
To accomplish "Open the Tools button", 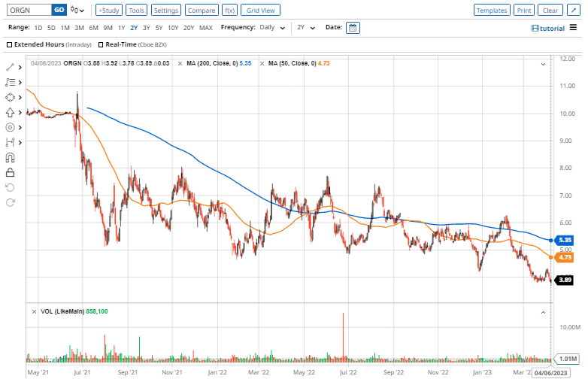I will click(x=137, y=10).
